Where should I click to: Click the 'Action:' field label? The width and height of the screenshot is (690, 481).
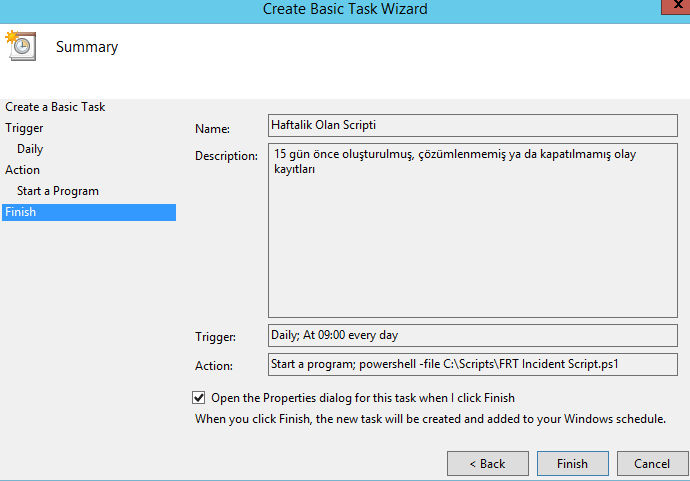point(214,366)
